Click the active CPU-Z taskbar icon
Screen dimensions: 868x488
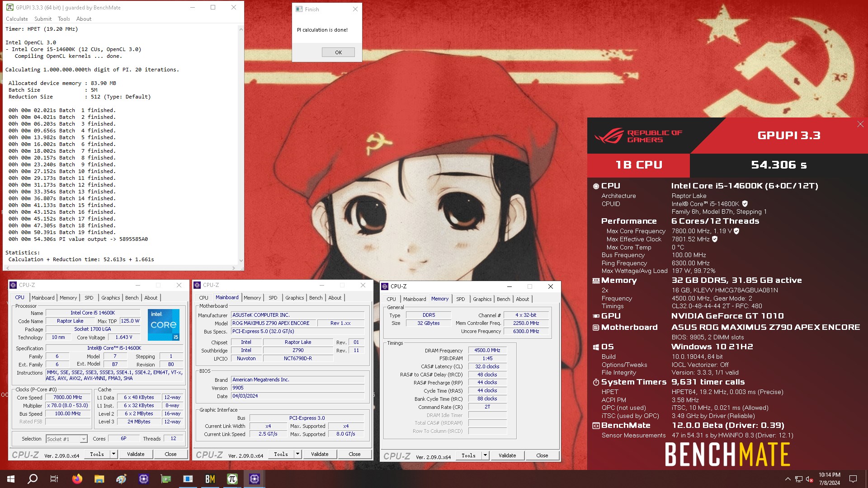point(255,479)
